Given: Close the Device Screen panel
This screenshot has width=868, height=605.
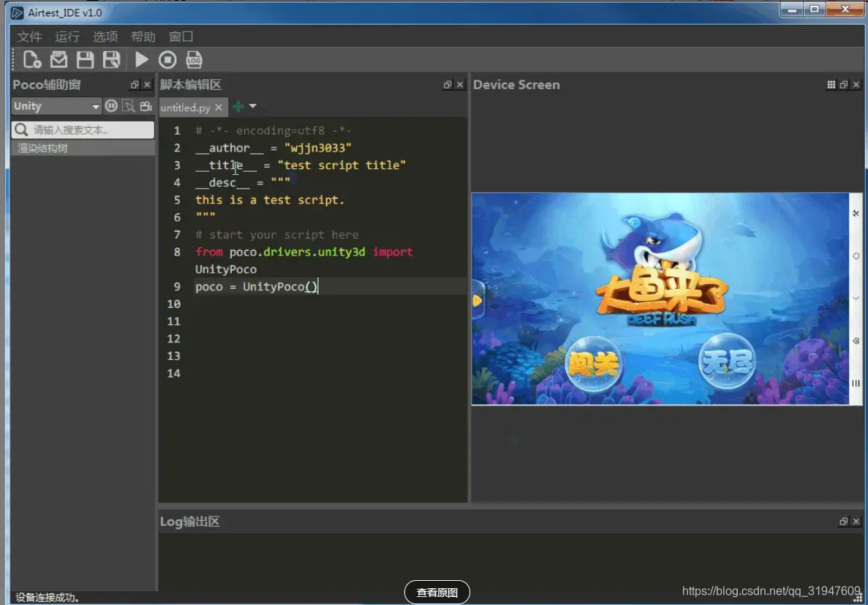Looking at the screenshot, I should [856, 85].
